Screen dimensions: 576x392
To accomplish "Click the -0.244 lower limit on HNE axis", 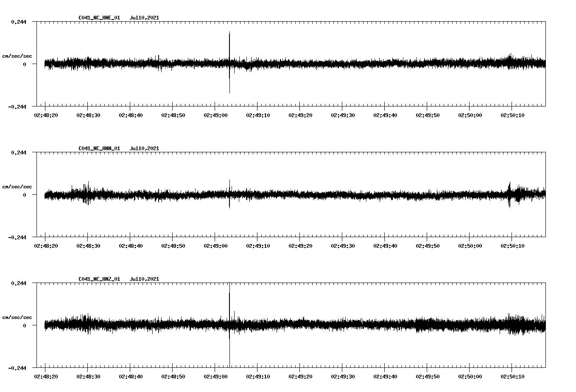I will 17,106.
